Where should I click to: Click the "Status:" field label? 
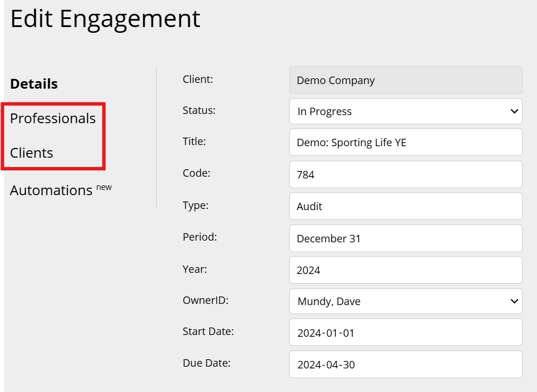pyautogui.click(x=199, y=111)
